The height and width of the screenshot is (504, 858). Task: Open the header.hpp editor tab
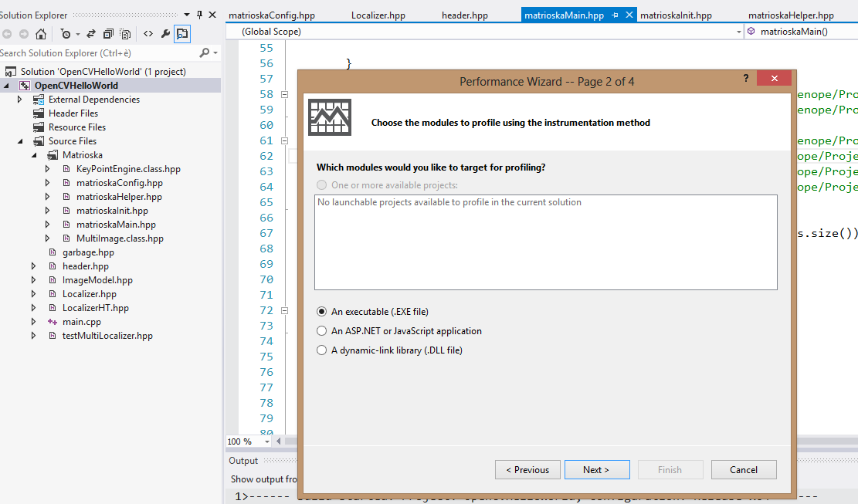coord(464,15)
